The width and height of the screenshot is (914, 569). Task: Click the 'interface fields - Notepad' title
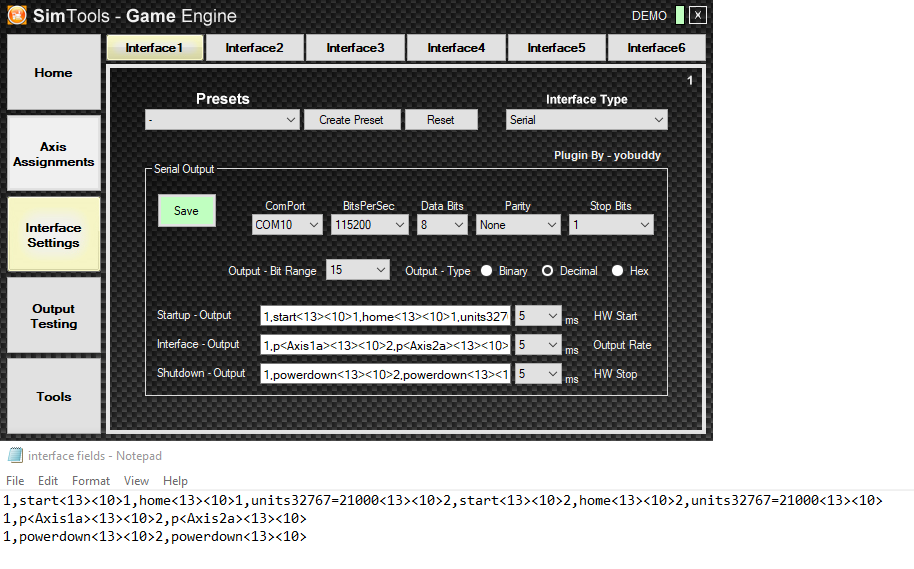coord(95,456)
